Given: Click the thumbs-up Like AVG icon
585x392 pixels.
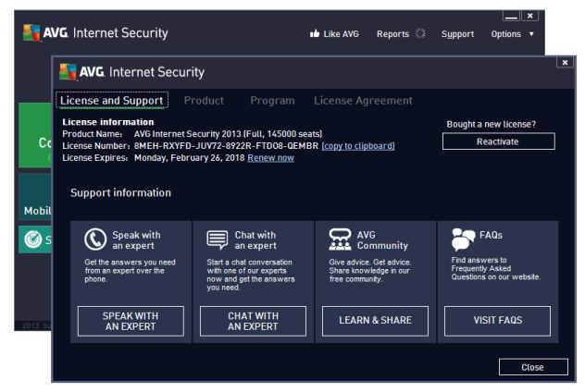Looking at the screenshot, I should (315, 34).
